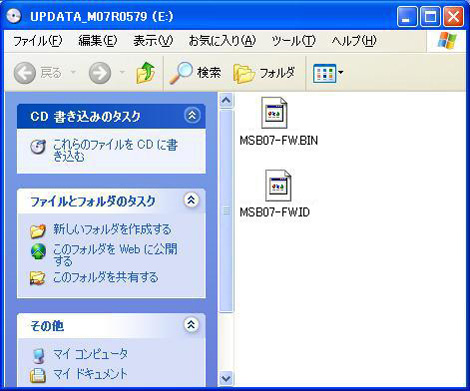Screen dimensions: 470x391
Task: Click the task pane scroll up arrow
Action: (226, 100)
